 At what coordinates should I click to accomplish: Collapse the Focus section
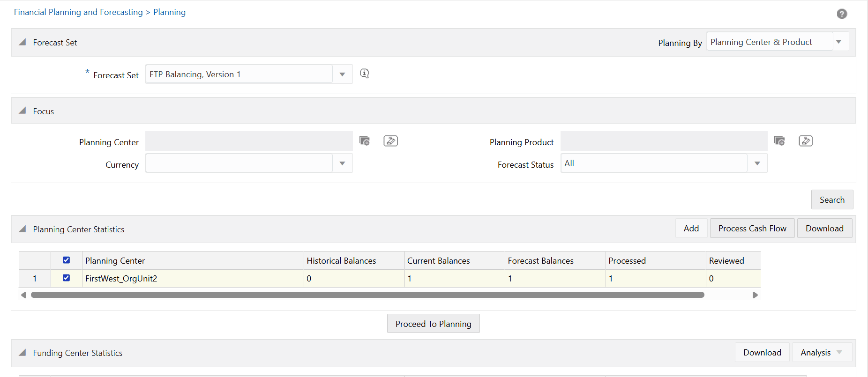point(22,111)
